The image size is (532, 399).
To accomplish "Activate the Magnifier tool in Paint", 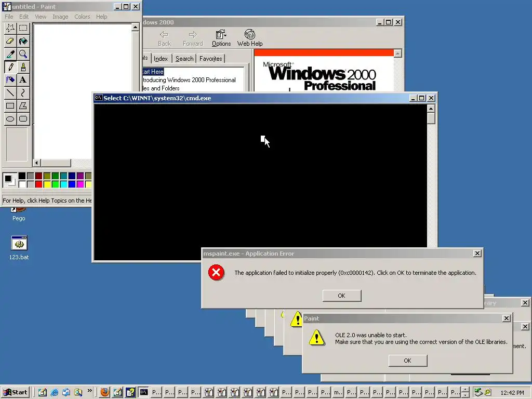I will click(23, 54).
